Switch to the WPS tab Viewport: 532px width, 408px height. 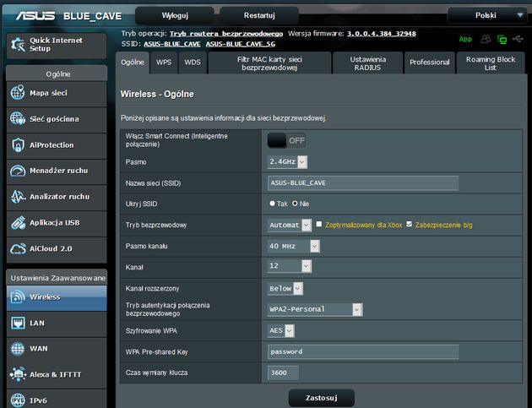point(164,63)
